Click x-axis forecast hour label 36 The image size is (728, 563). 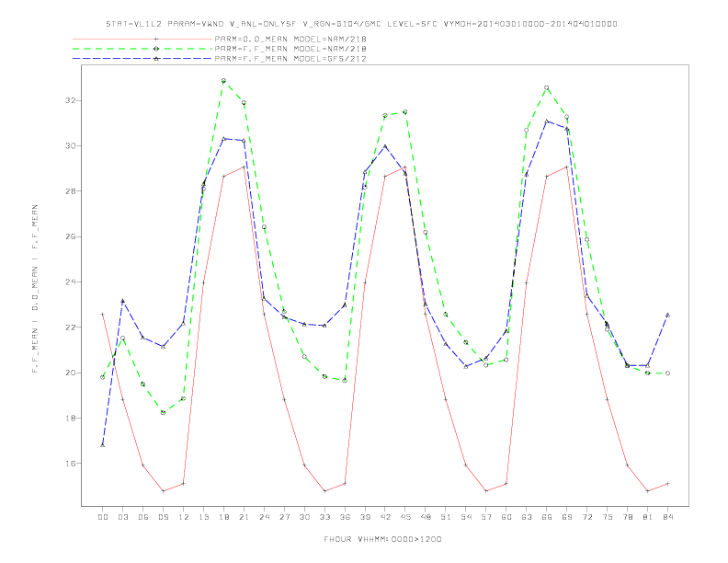[345, 517]
